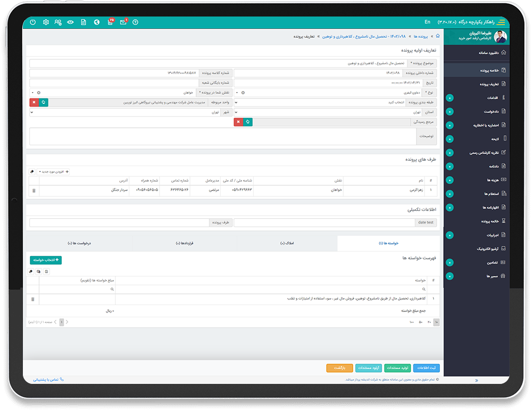
Task: Click the ثبت اطلاعات save button
Action: (x=426, y=368)
